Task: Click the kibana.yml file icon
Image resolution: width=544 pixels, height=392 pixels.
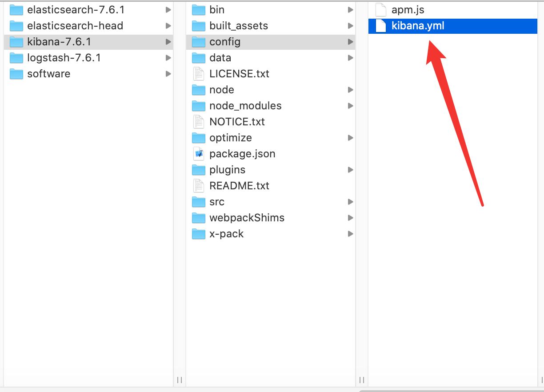Action: [x=381, y=26]
